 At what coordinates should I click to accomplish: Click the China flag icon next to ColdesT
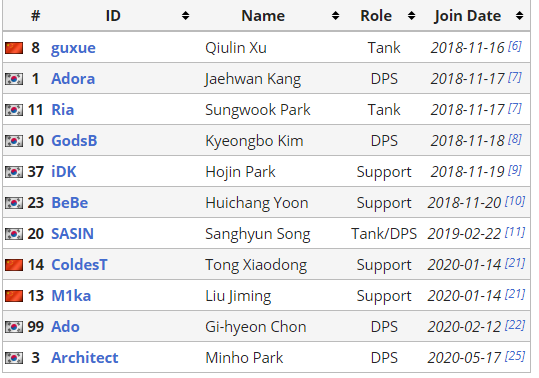(14, 265)
